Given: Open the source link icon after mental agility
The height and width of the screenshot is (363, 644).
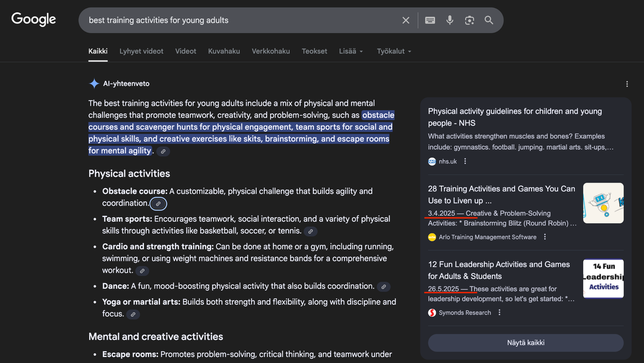Looking at the screenshot, I should tap(163, 152).
